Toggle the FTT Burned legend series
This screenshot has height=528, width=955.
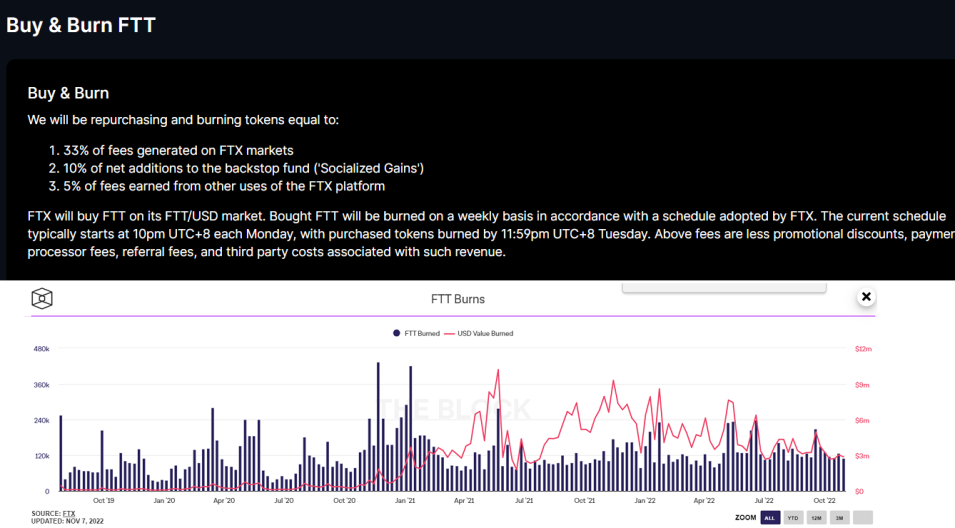417,333
